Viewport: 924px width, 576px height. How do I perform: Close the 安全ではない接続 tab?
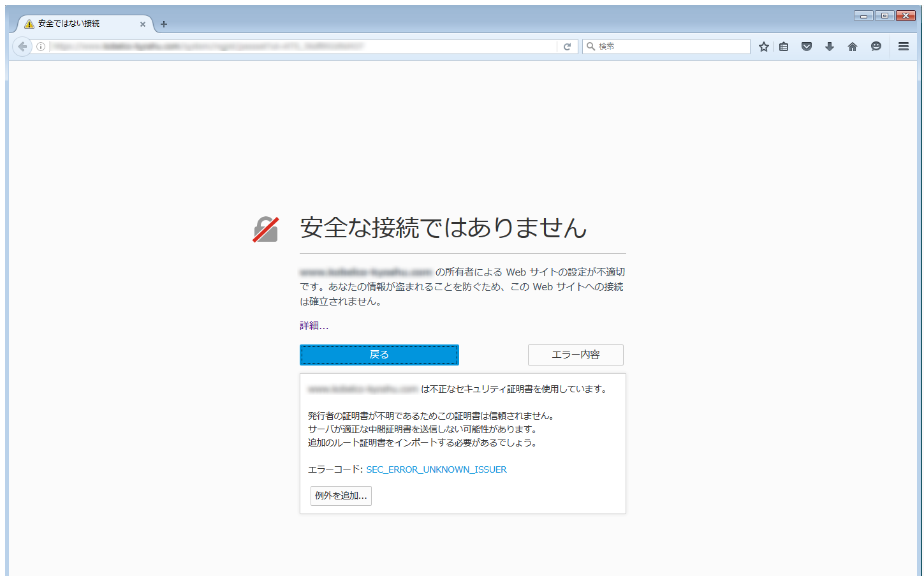[143, 24]
